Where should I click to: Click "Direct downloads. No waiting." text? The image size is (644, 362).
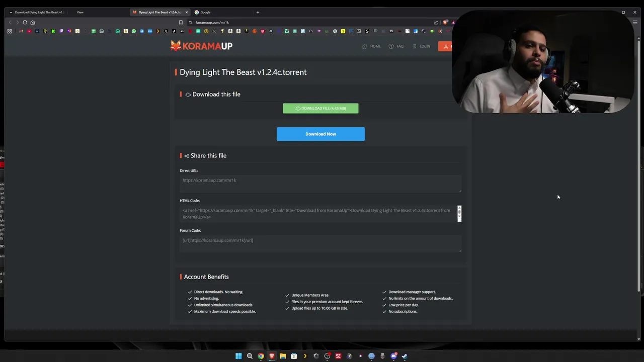tap(218, 292)
